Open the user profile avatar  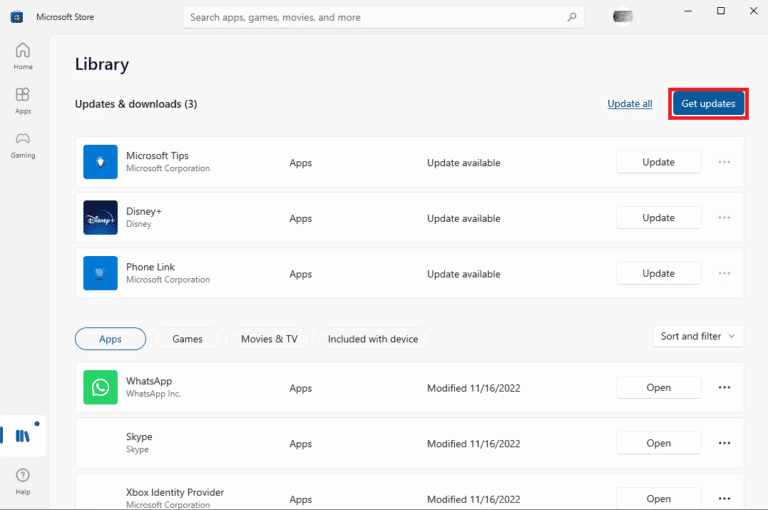click(623, 17)
